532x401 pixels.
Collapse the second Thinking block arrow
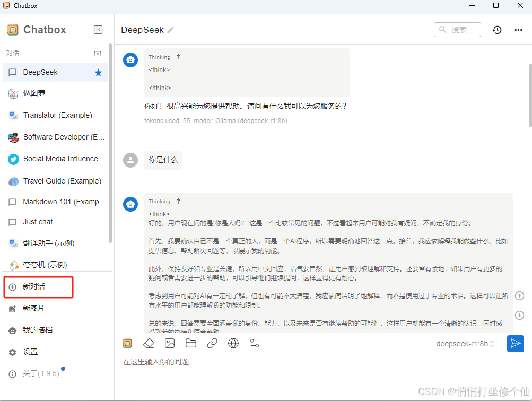point(178,201)
